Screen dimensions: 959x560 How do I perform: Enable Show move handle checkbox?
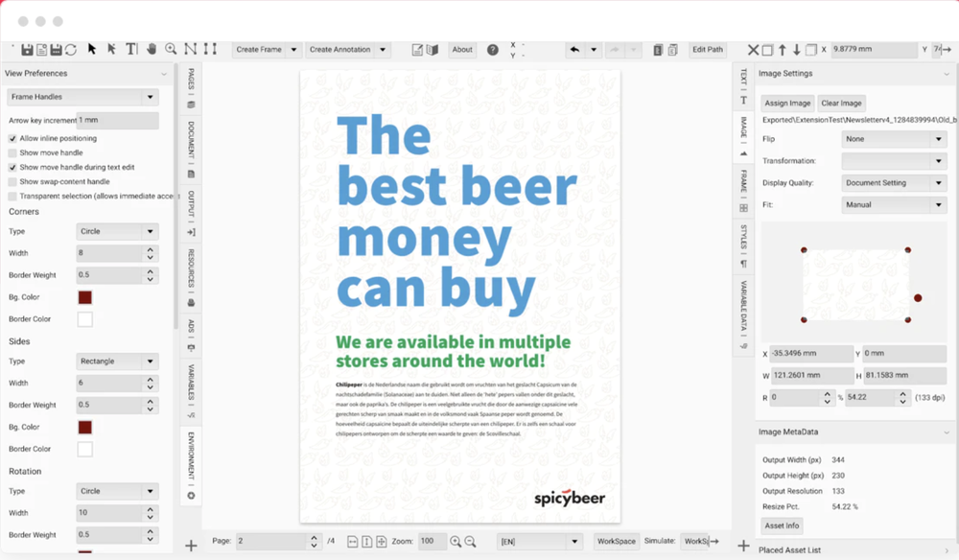coord(12,152)
